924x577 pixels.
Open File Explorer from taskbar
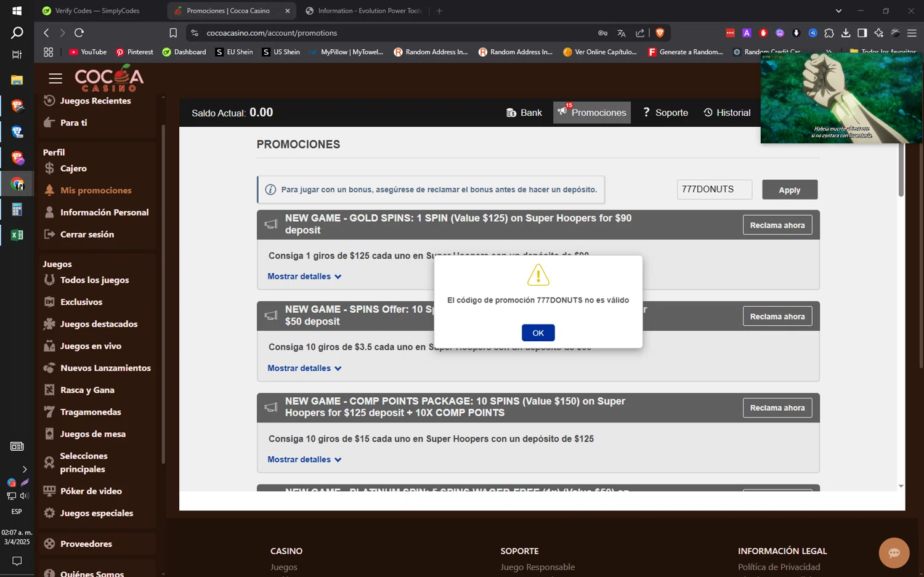[17, 80]
